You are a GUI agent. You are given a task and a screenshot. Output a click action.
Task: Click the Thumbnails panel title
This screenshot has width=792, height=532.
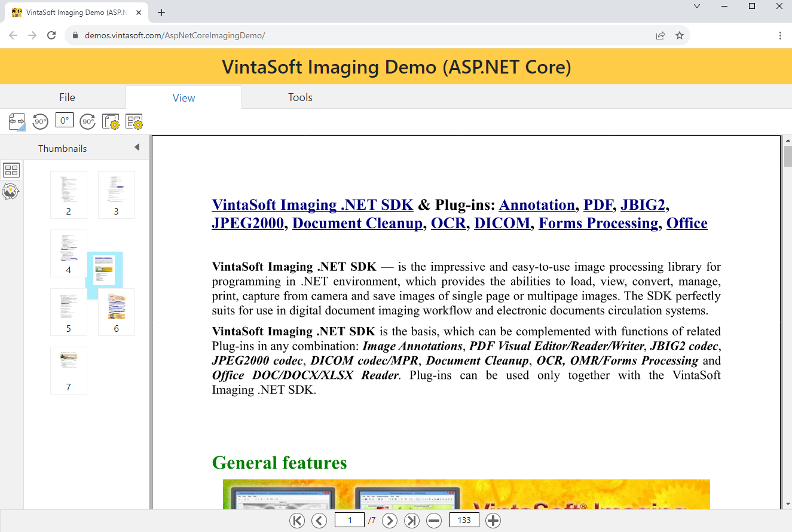(63, 148)
